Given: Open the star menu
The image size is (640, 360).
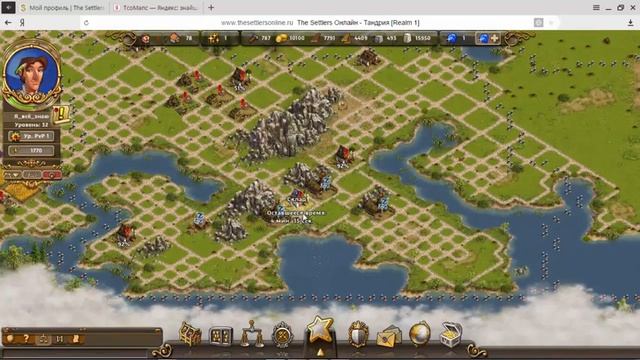Looking at the screenshot, I should pyautogui.click(x=320, y=329).
